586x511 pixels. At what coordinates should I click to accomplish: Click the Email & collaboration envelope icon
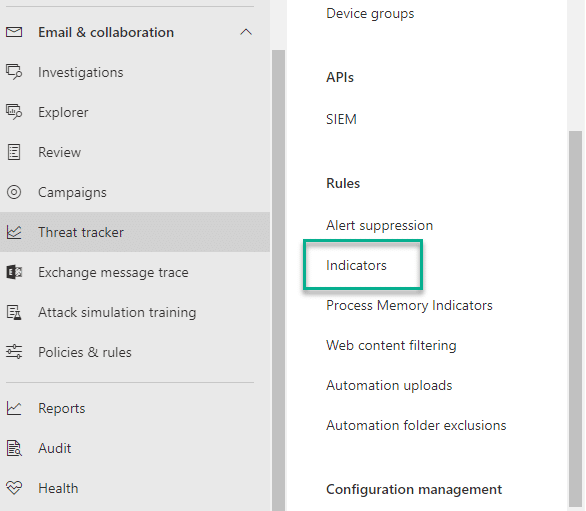pos(14,32)
